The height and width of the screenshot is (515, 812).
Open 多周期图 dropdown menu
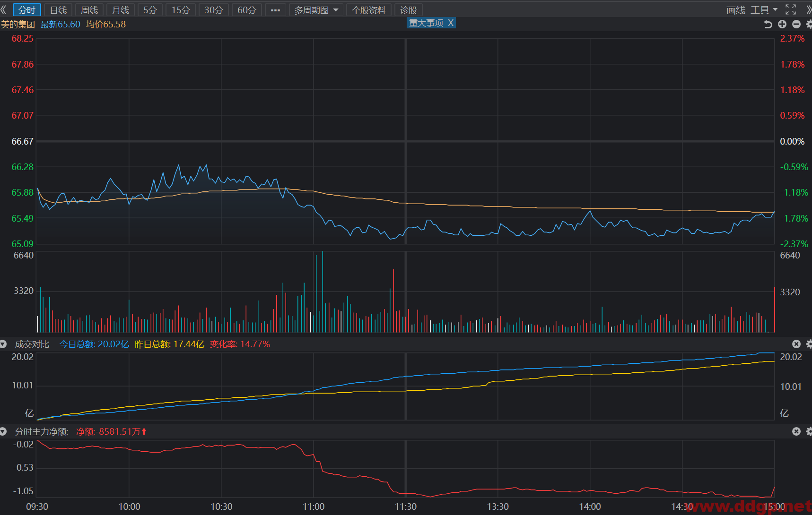pyautogui.click(x=316, y=10)
